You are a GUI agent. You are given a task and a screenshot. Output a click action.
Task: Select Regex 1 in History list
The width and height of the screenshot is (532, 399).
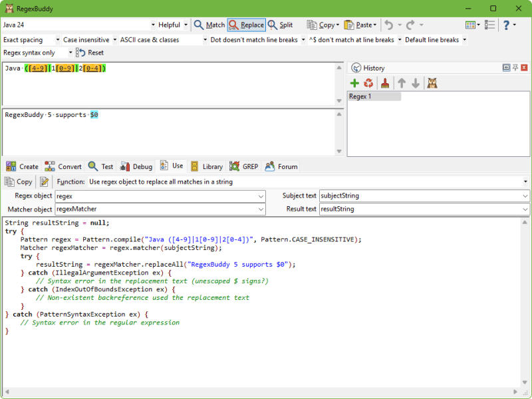click(x=374, y=96)
